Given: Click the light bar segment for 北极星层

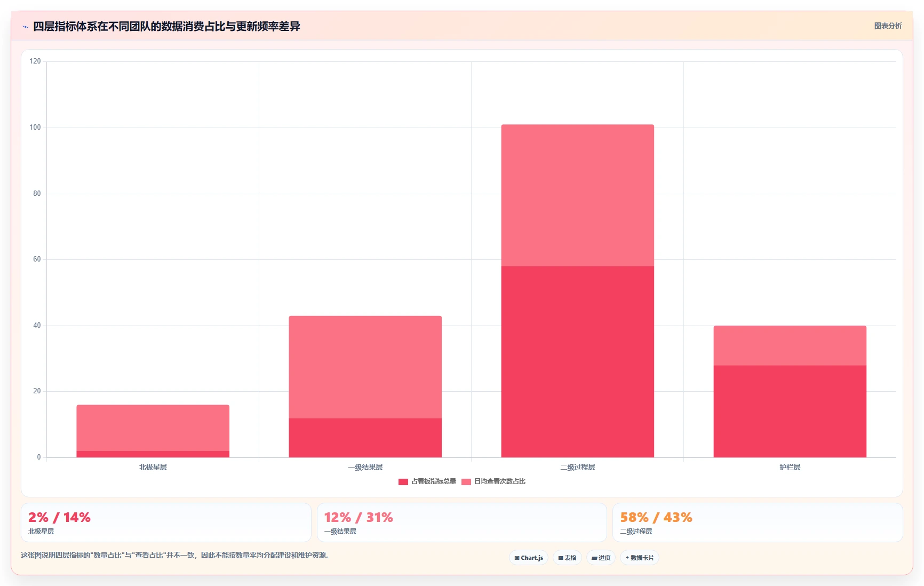Looking at the screenshot, I should (x=153, y=428).
